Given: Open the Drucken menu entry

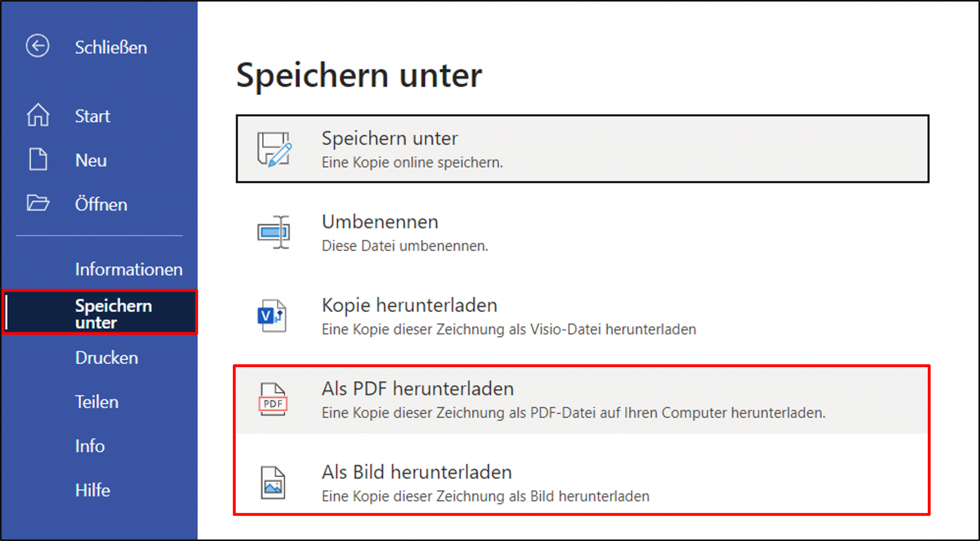Looking at the screenshot, I should (x=106, y=358).
